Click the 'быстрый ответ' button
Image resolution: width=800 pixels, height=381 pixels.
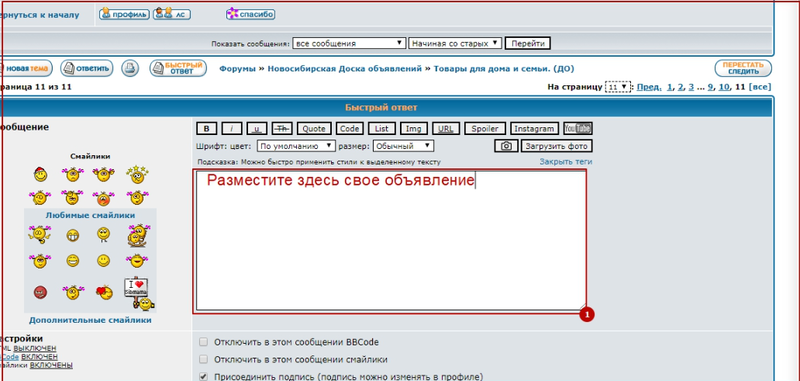pos(178,68)
